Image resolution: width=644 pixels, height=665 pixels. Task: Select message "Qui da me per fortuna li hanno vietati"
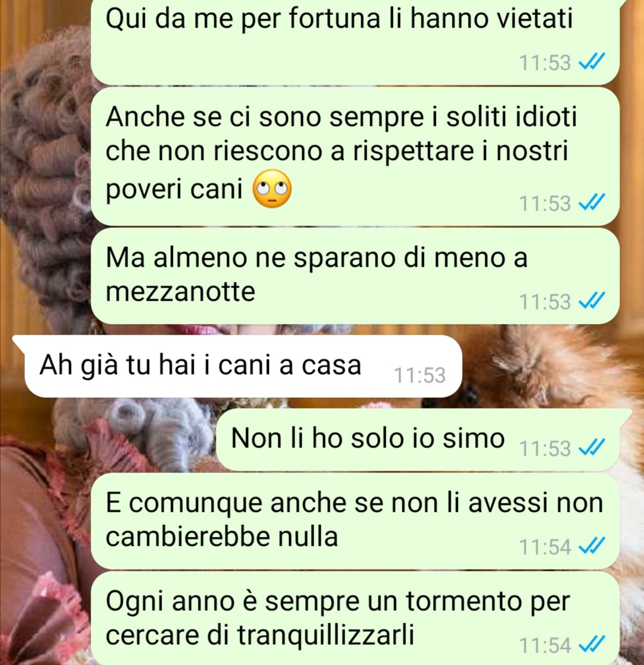tap(355, 42)
